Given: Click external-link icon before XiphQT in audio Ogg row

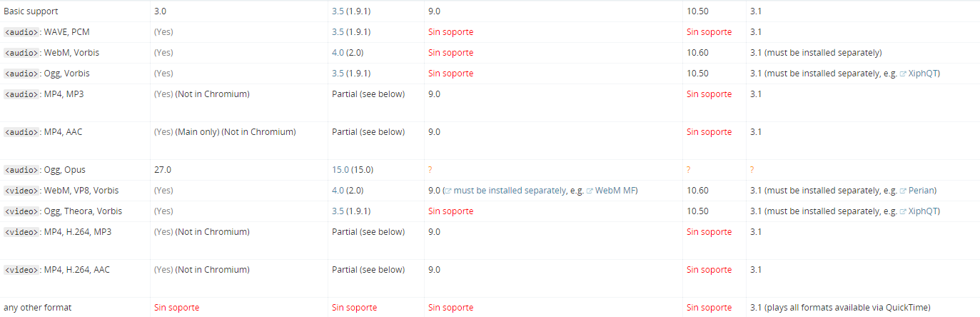Looking at the screenshot, I should pyautogui.click(x=903, y=74).
